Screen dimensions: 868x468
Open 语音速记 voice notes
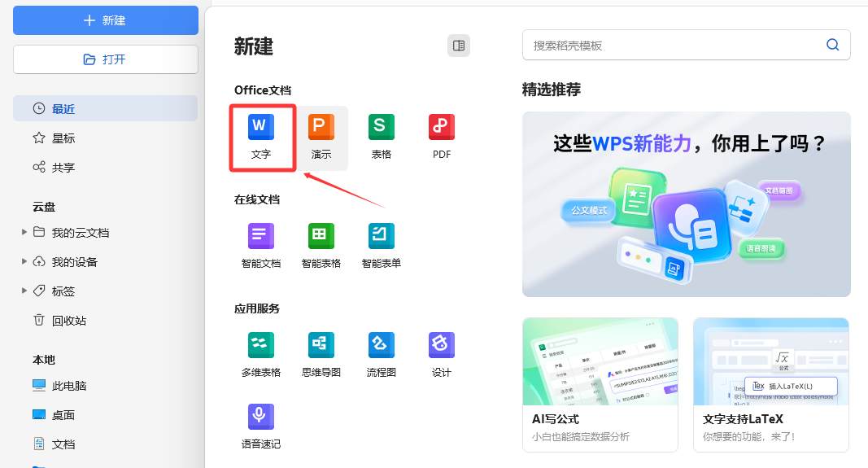tap(261, 426)
